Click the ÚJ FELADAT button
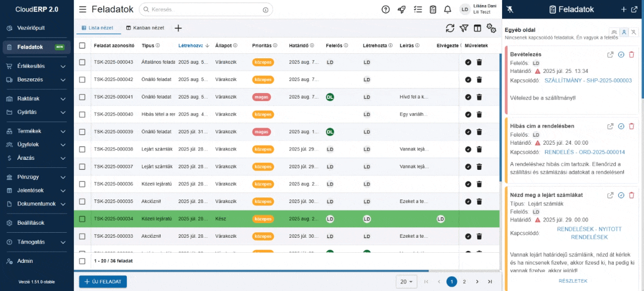Viewport: 644px width, 291px height. tap(103, 281)
